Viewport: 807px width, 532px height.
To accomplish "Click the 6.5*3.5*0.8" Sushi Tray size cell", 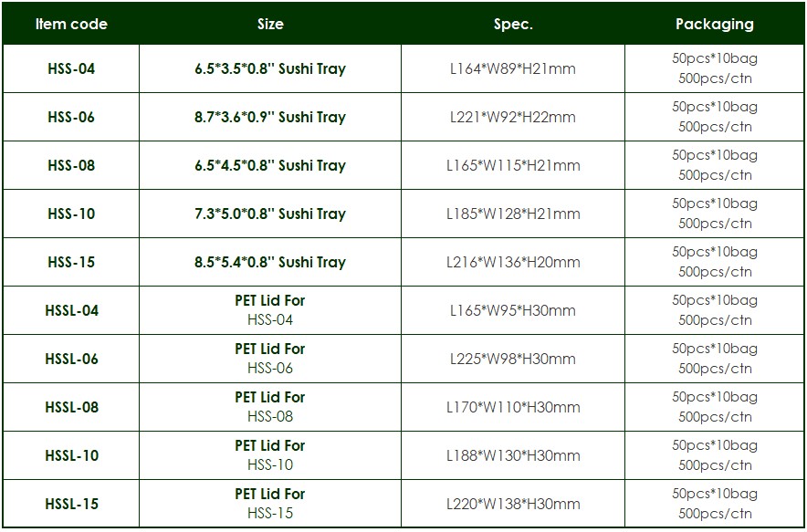I will [270, 68].
